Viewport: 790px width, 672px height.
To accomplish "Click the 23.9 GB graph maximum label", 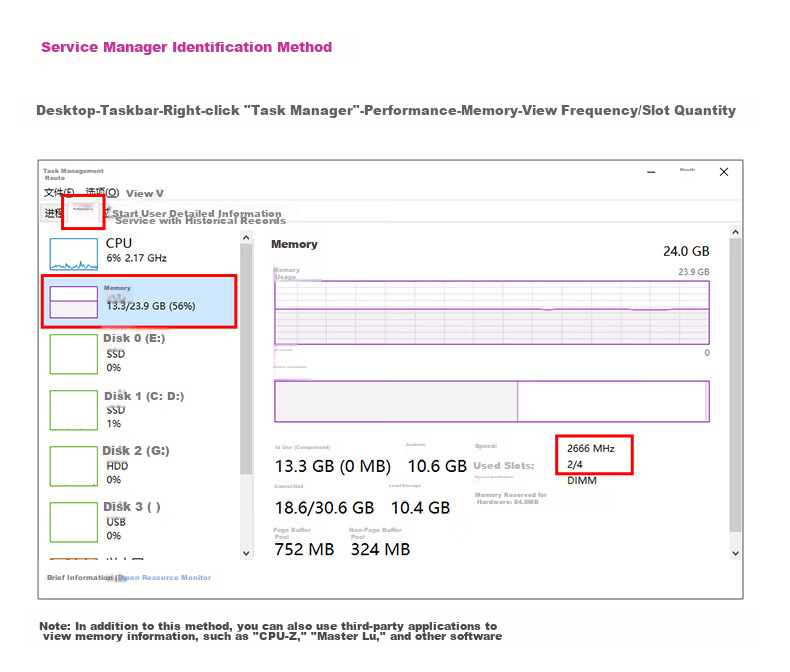I will coord(694,272).
